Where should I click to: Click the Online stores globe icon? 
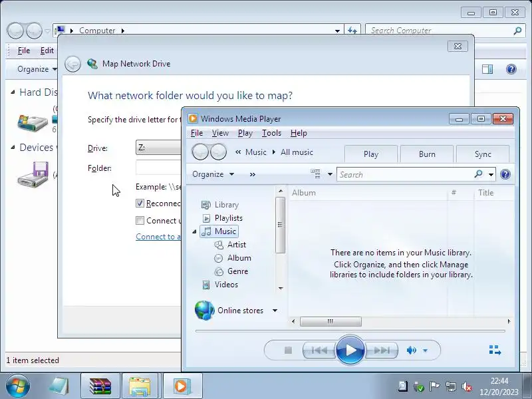tap(205, 310)
